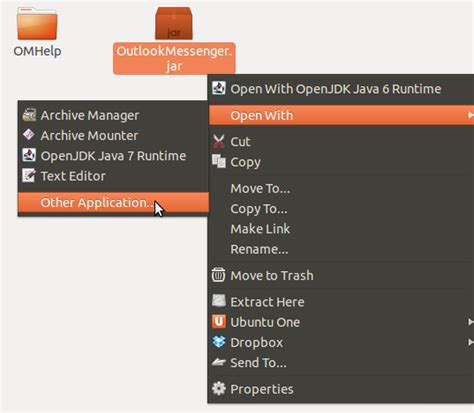Select Send To... entry
The width and height of the screenshot is (474, 413).
(342, 363)
